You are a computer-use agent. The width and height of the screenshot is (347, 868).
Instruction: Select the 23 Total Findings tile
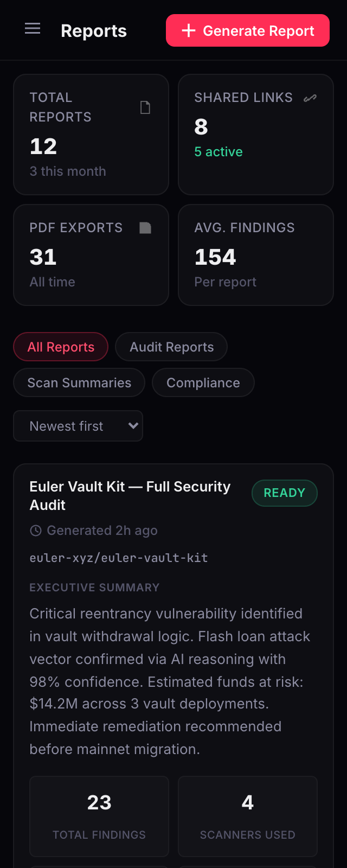[x=99, y=816]
